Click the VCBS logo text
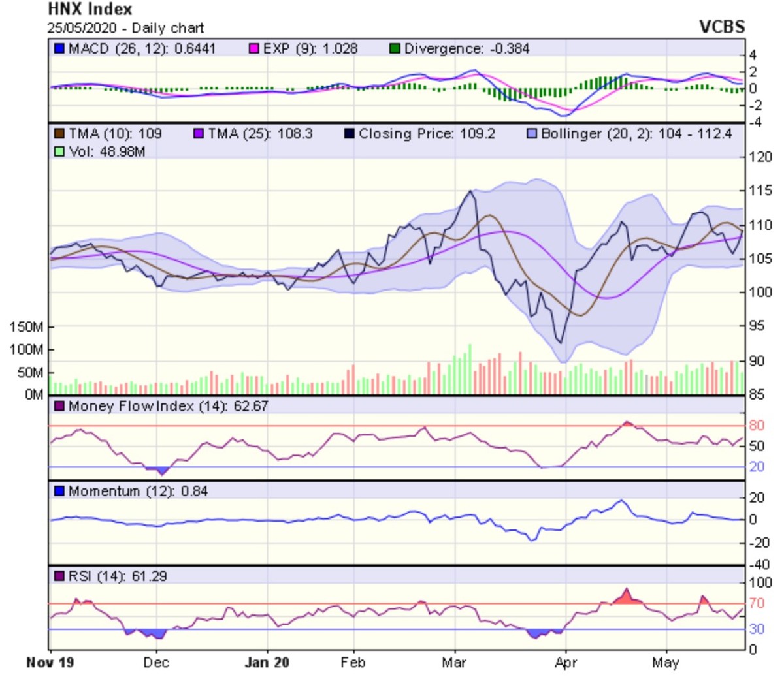 721,27
